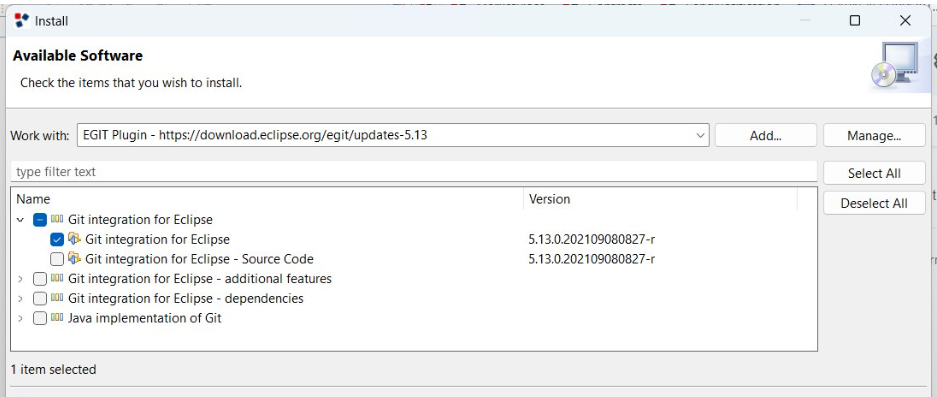Screen dimensions: 937x397
Task: Select the 'Git integration for Eclipse - additional features' text
Action: (200, 279)
